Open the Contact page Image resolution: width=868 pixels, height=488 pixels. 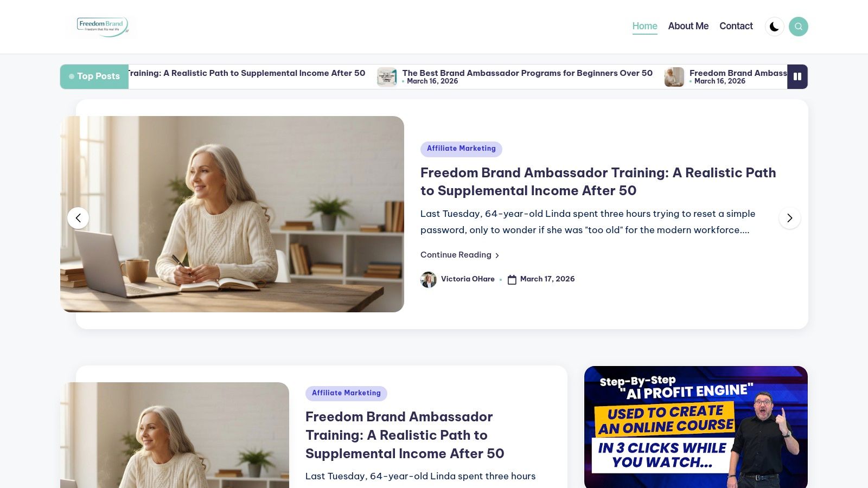coord(736,26)
